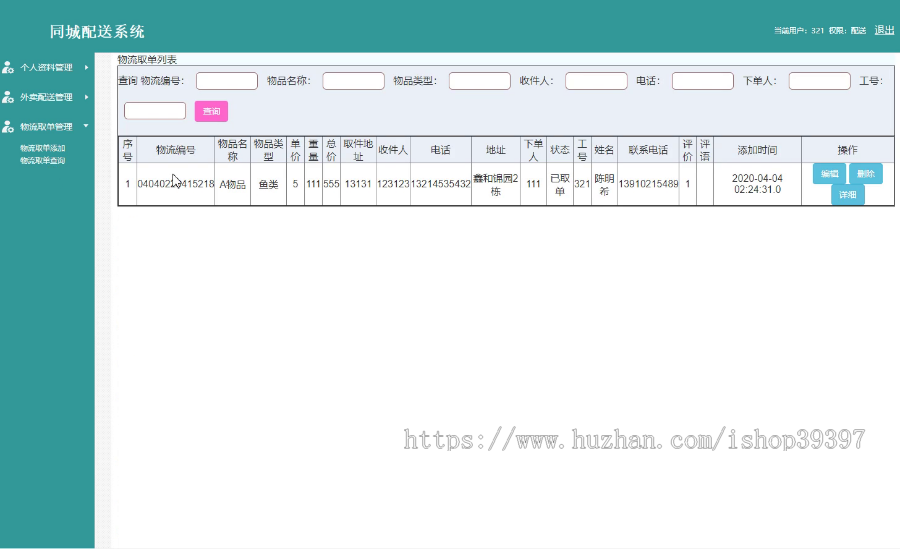Click the 取件地址 column header

coord(358,150)
